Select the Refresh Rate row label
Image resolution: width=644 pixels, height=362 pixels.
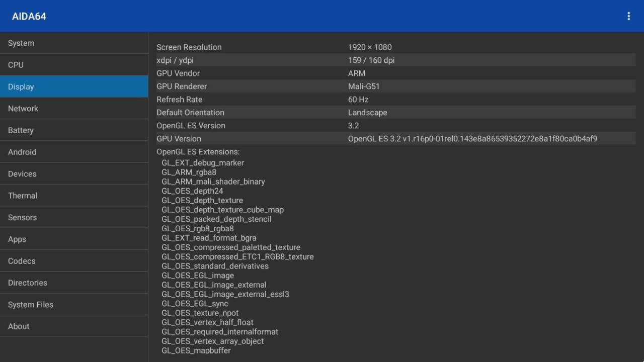(180, 100)
